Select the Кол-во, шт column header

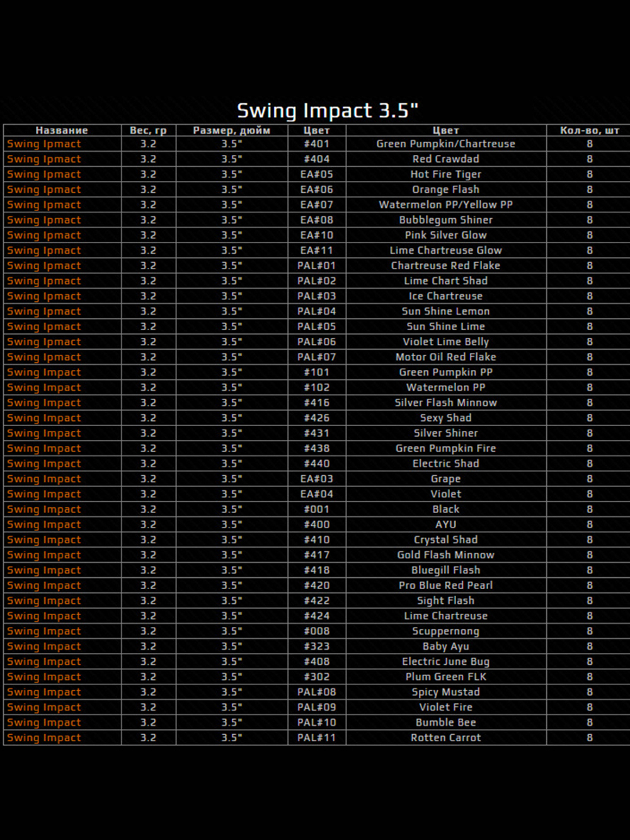[590, 130]
